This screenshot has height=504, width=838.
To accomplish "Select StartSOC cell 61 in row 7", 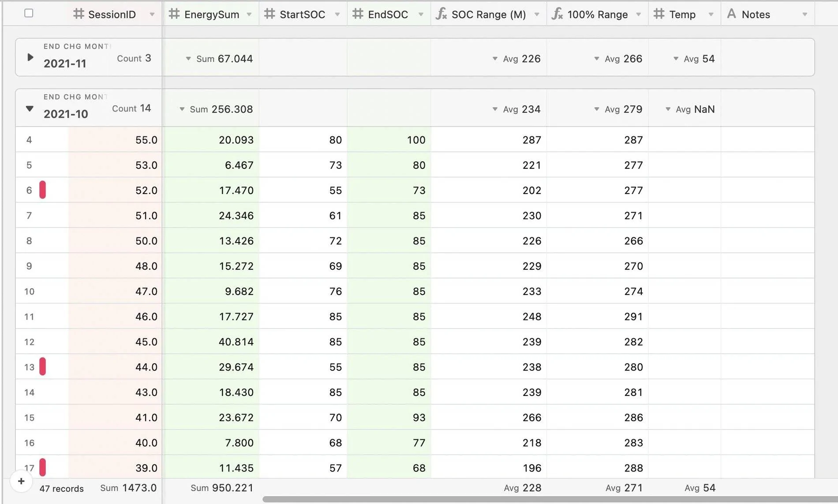I will pos(303,216).
